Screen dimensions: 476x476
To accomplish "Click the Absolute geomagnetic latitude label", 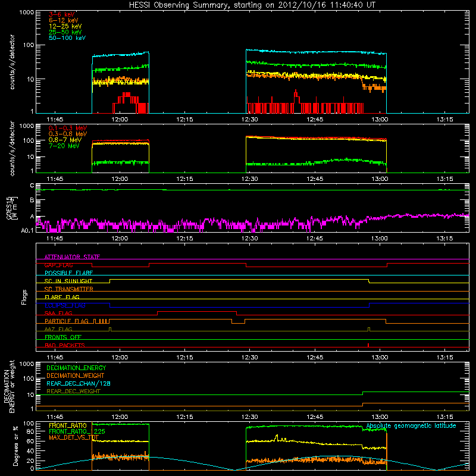I will pos(411,426).
